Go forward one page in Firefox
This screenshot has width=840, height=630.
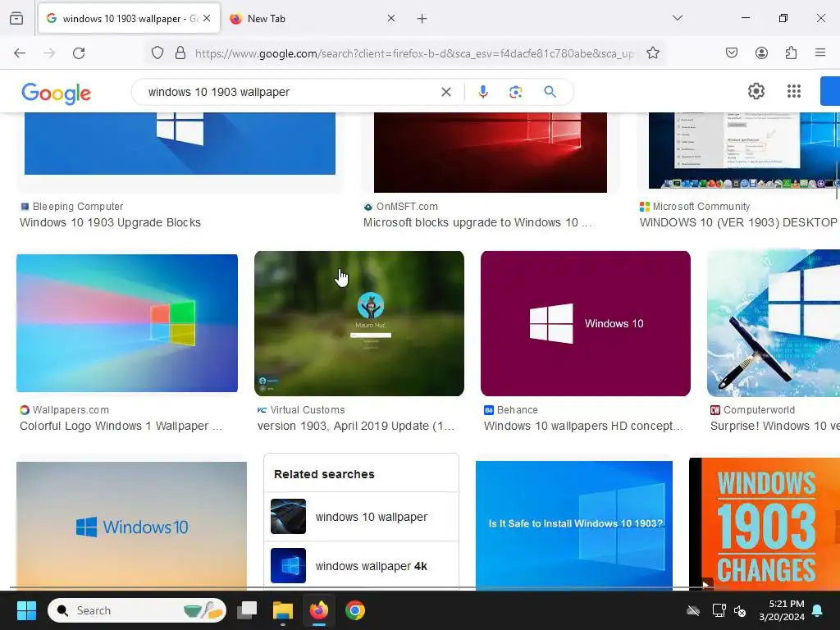[49, 53]
